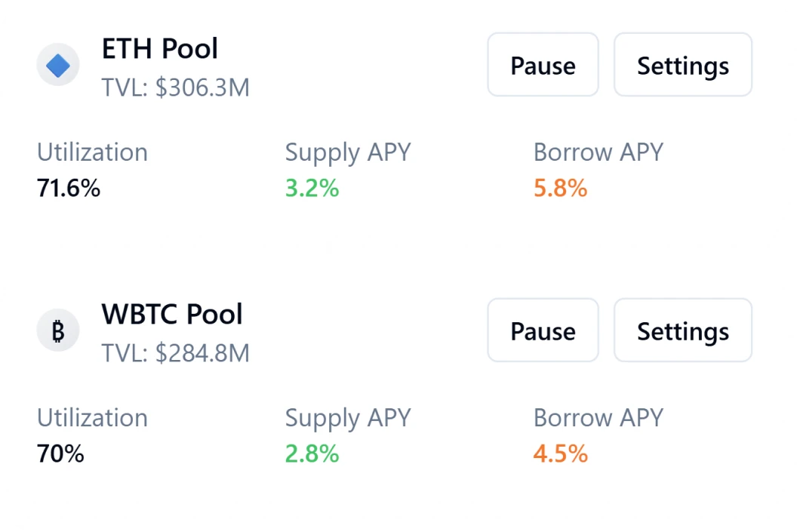The width and height of the screenshot is (797, 532).
Task: Pause the WBTC Pool
Action: click(543, 330)
